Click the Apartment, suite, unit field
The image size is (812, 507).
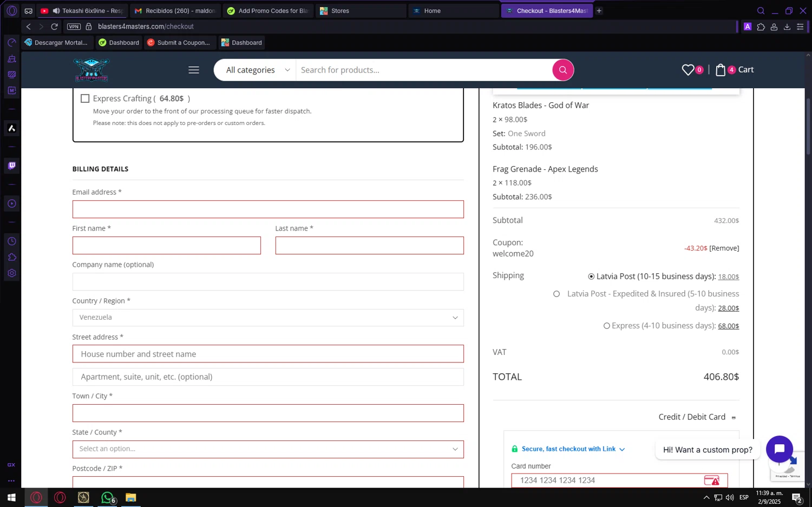tap(268, 377)
